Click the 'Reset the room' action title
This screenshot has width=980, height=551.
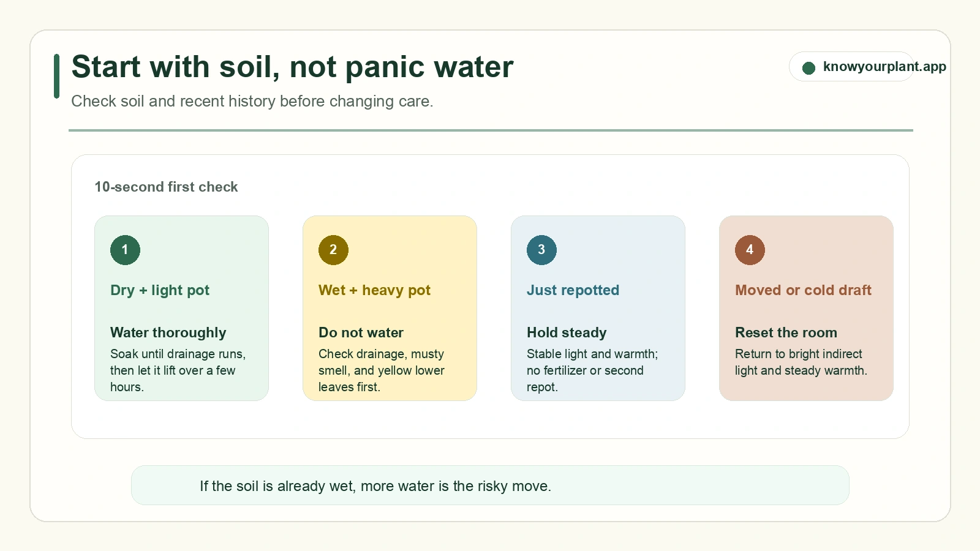pyautogui.click(x=786, y=332)
